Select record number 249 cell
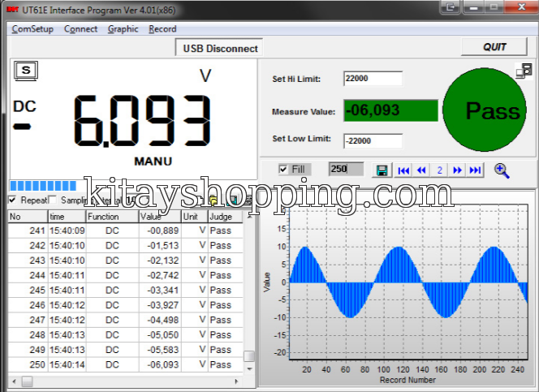This screenshot has height=392, width=539. 28,350
